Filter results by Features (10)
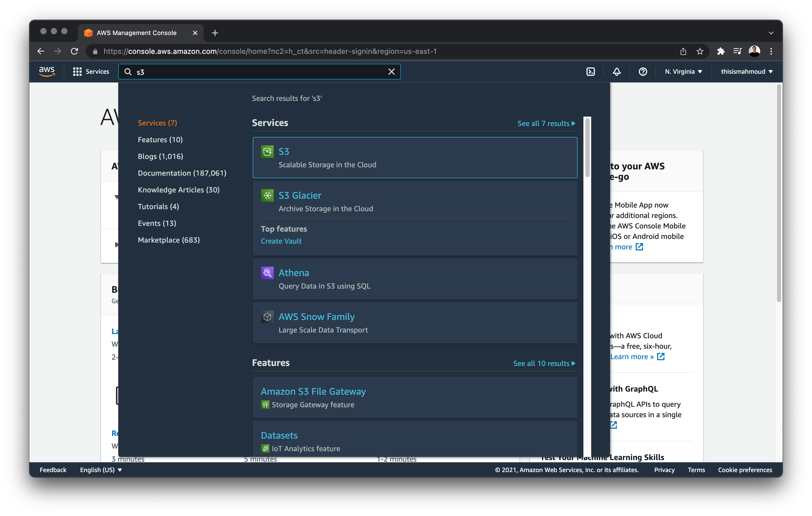812x516 pixels. [x=160, y=140]
